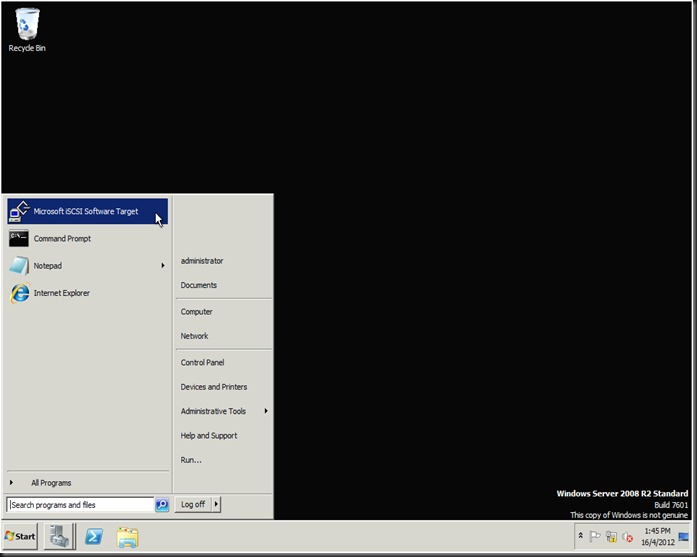Open Documents from the Start menu
This screenshot has width=697, height=557.
click(x=199, y=285)
